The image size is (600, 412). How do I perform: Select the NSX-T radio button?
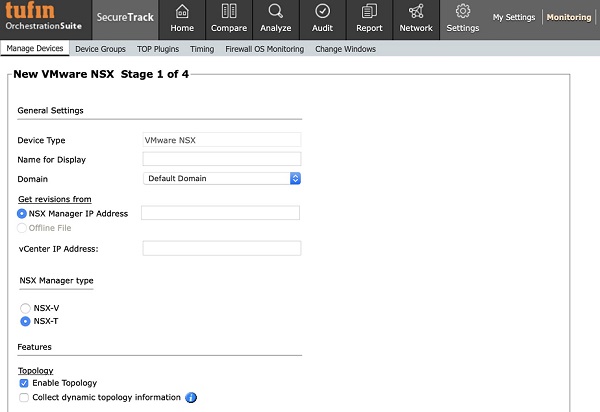pos(25,322)
